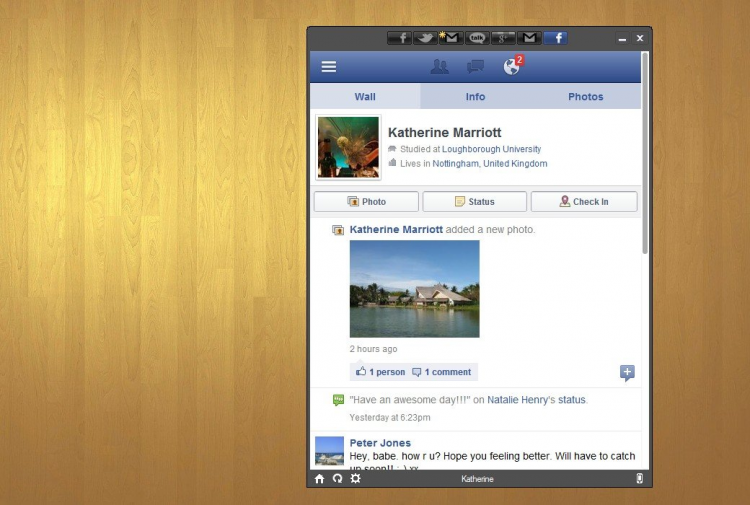Click the Status button
Screen dimensions: 750x505
pyautogui.click(x=474, y=201)
